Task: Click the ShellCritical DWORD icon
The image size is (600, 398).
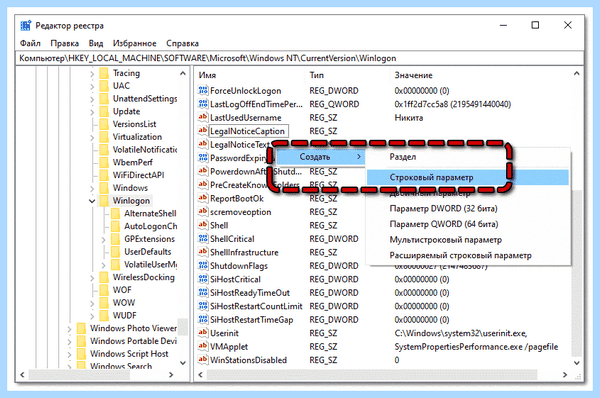Action: (x=203, y=239)
